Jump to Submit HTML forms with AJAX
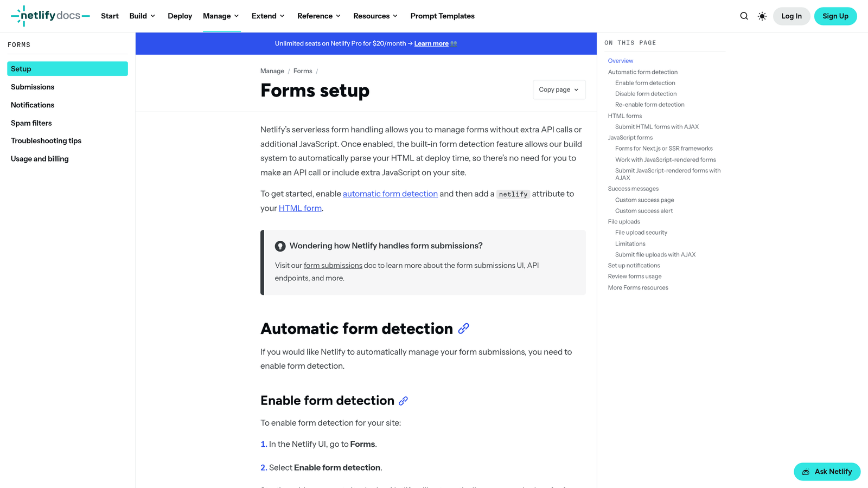This screenshot has width=868, height=488. (x=657, y=127)
